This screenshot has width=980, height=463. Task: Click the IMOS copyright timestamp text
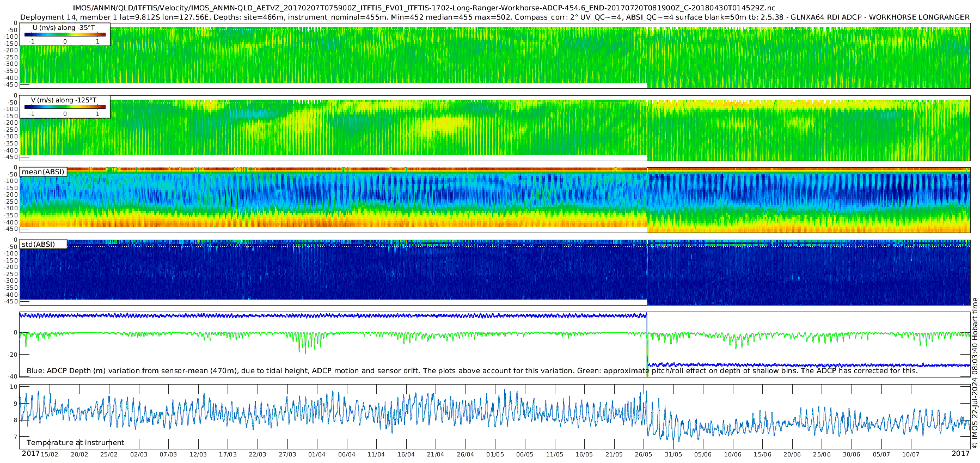[x=975, y=373]
